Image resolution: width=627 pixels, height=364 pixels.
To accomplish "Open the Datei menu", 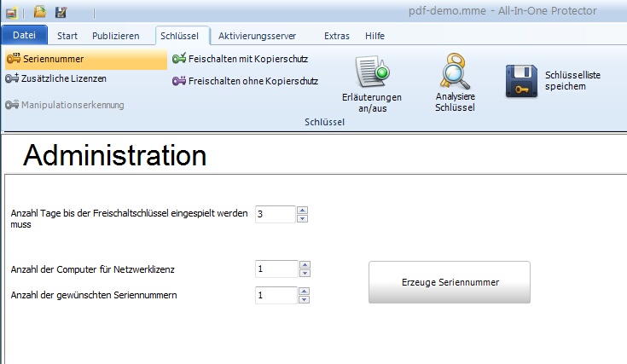I will coord(25,36).
